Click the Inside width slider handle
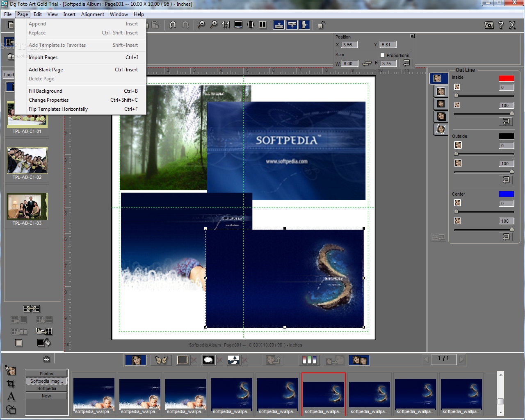The image size is (525, 420). [456, 96]
